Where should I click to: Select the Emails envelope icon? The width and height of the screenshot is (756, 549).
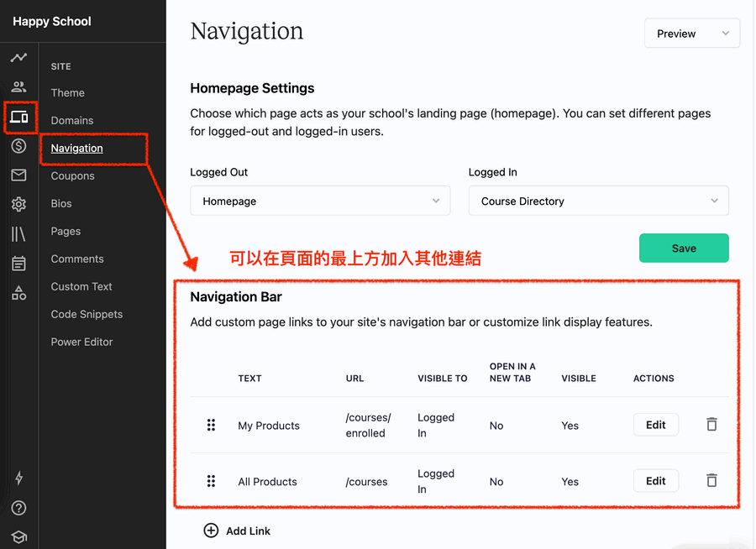click(x=18, y=175)
